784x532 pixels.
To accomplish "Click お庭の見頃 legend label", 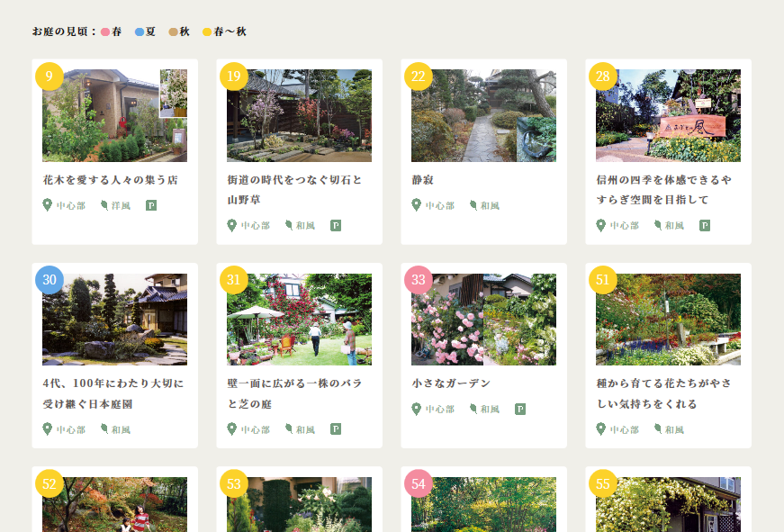I will pos(64,32).
